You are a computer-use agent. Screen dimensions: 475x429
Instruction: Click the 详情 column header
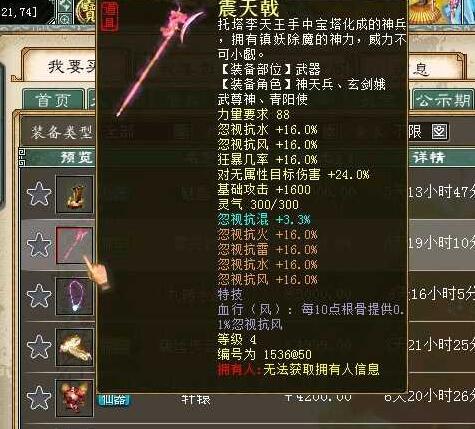pos(429,157)
